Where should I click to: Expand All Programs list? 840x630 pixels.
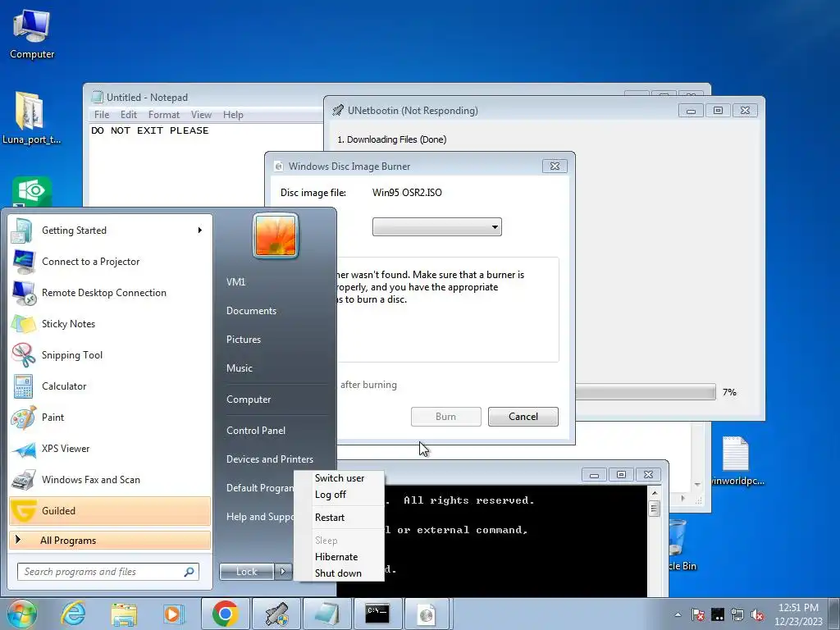tap(110, 540)
